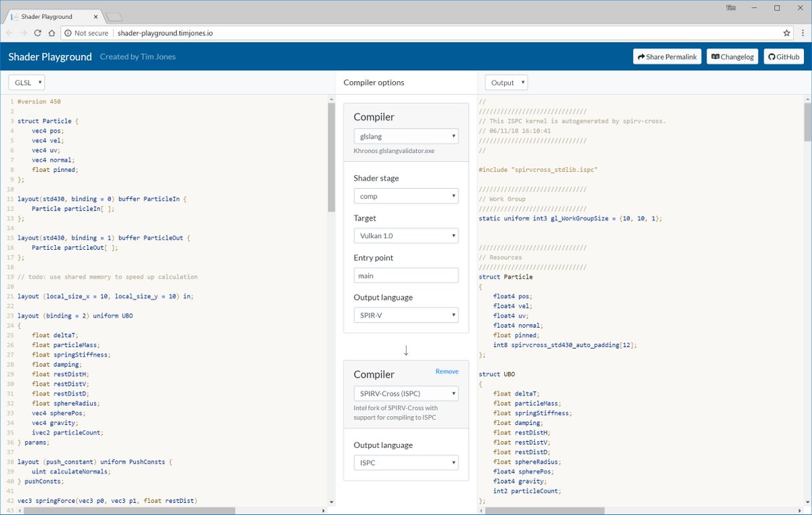Click the gl_WorkGroupSize output line
This screenshot has height=515, width=812.
[x=570, y=219]
